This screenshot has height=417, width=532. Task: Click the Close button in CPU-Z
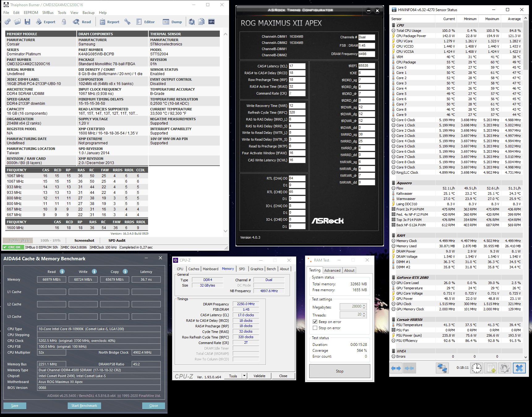coord(283,376)
